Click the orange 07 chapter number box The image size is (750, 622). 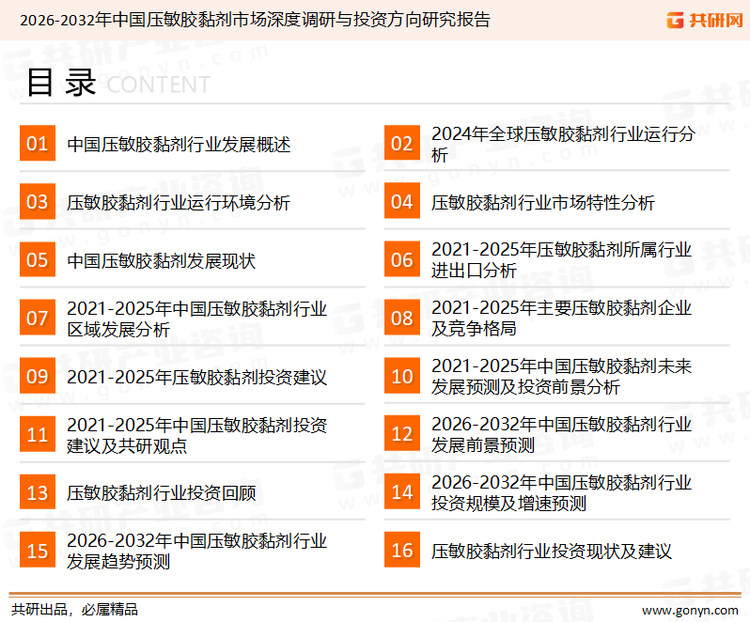click(x=37, y=318)
